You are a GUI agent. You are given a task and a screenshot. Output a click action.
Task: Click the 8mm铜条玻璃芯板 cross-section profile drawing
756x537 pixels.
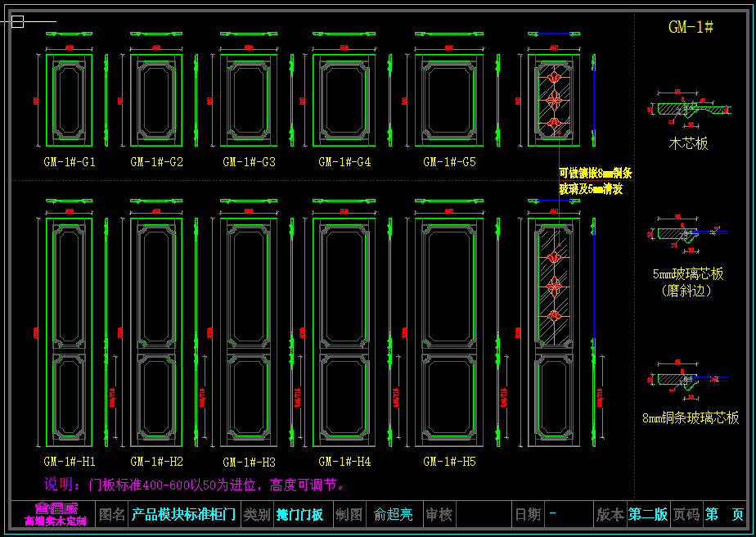point(689,378)
